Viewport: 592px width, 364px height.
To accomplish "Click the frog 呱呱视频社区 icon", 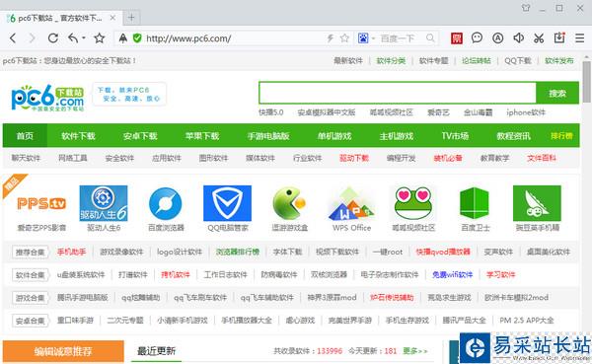I will 413,203.
